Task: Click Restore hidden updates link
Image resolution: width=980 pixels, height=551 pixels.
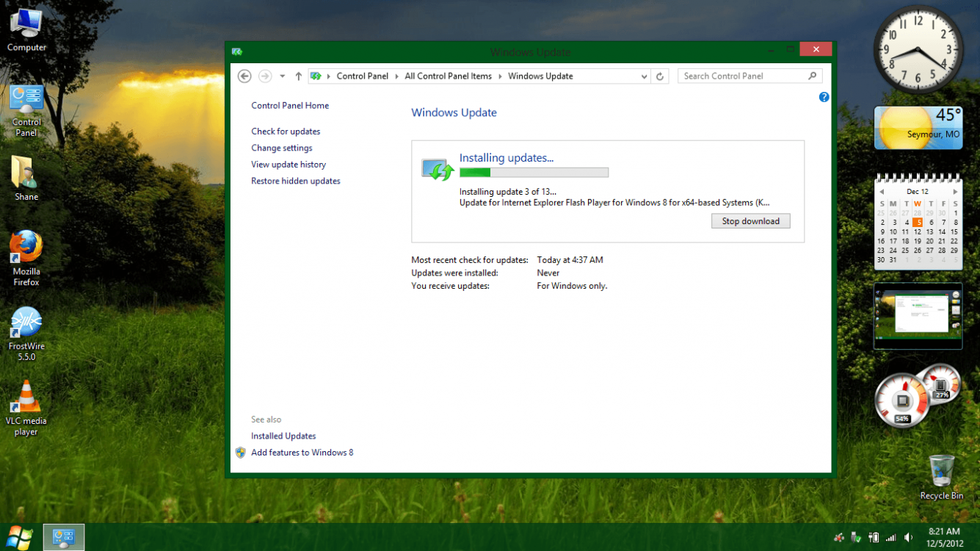Action: [296, 181]
